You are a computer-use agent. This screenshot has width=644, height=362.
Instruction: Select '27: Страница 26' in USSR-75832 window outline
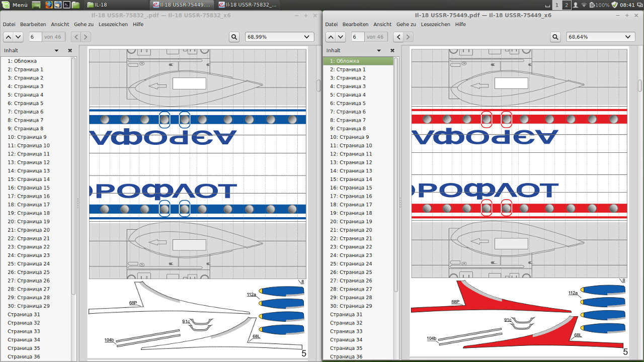pyautogui.click(x=36, y=281)
